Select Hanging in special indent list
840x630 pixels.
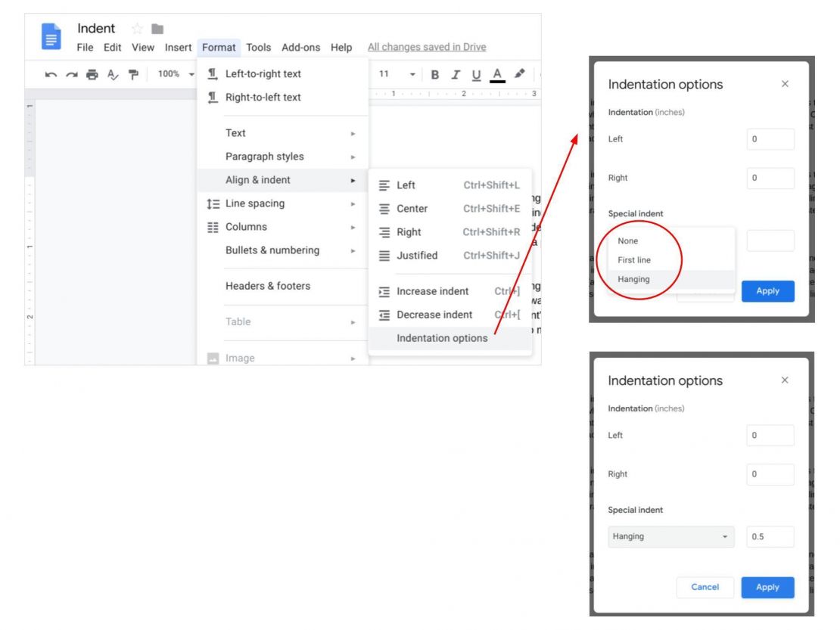(633, 279)
